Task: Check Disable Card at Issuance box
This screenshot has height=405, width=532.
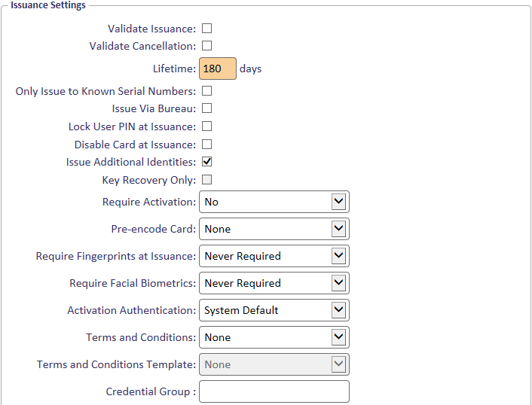Action: (206, 145)
